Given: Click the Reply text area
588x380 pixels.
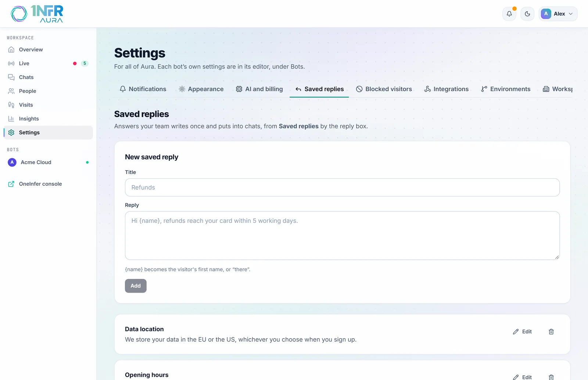Looking at the screenshot, I should coord(342,236).
